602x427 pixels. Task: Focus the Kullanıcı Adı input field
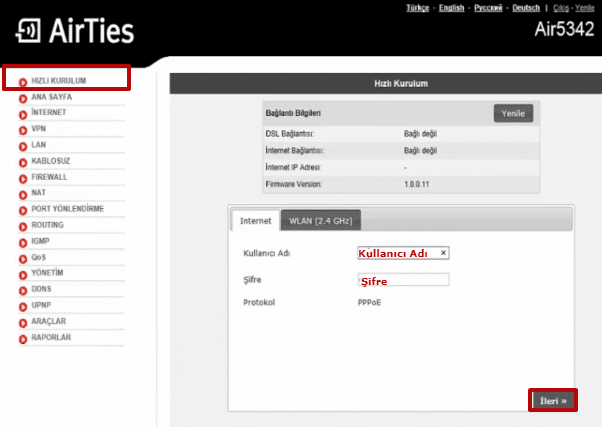click(x=403, y=253)
